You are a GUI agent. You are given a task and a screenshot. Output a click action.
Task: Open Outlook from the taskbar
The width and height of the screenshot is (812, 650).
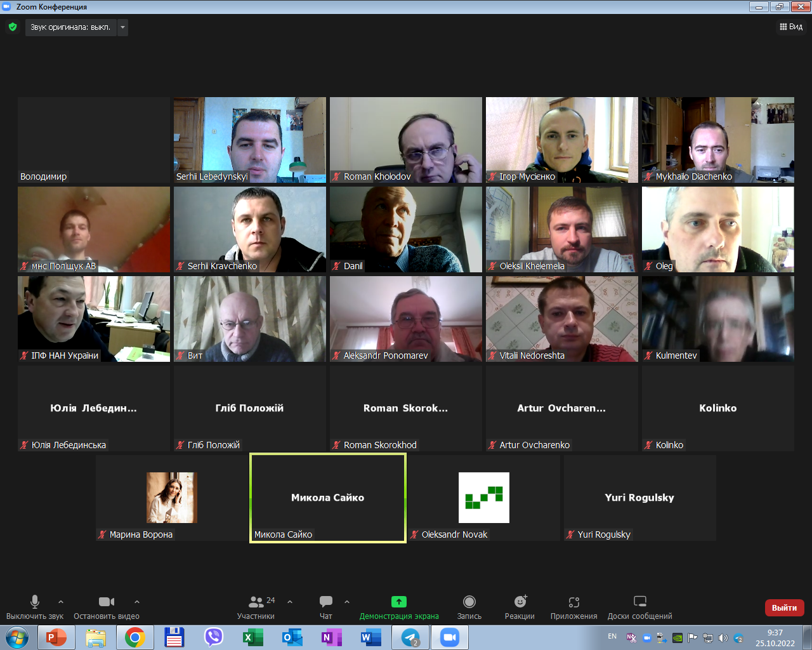(x=292, y=637)
